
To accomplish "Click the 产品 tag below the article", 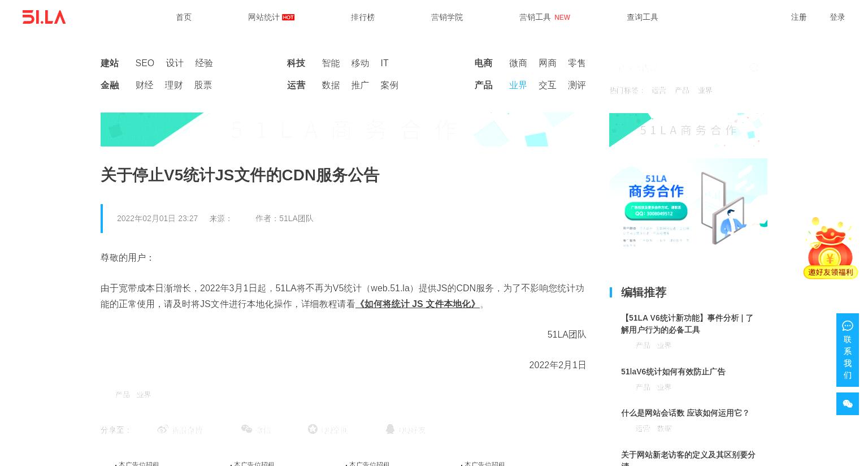I will [x=123, y=394].
